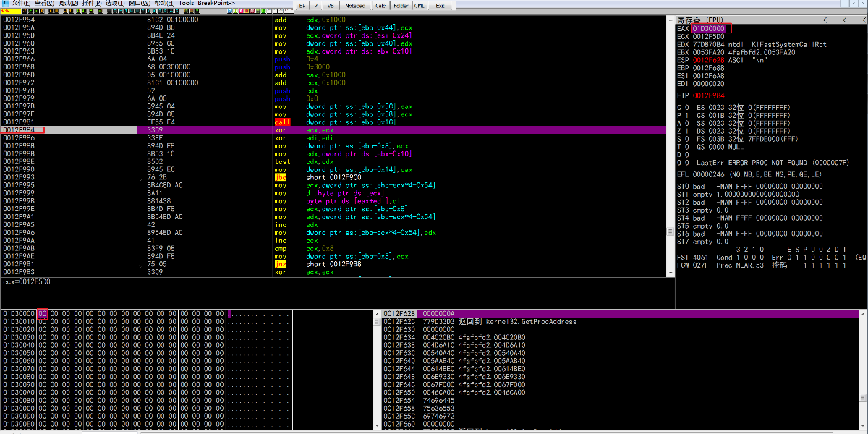868x434 pixels.
Task: Show Threads with T icon
Action: click(x=126, y=11)
